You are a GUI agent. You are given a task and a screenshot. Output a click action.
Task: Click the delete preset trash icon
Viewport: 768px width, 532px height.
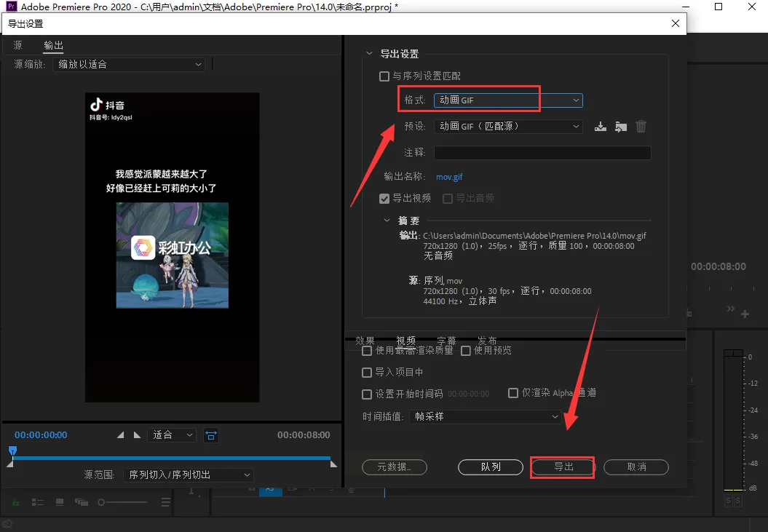641,127
